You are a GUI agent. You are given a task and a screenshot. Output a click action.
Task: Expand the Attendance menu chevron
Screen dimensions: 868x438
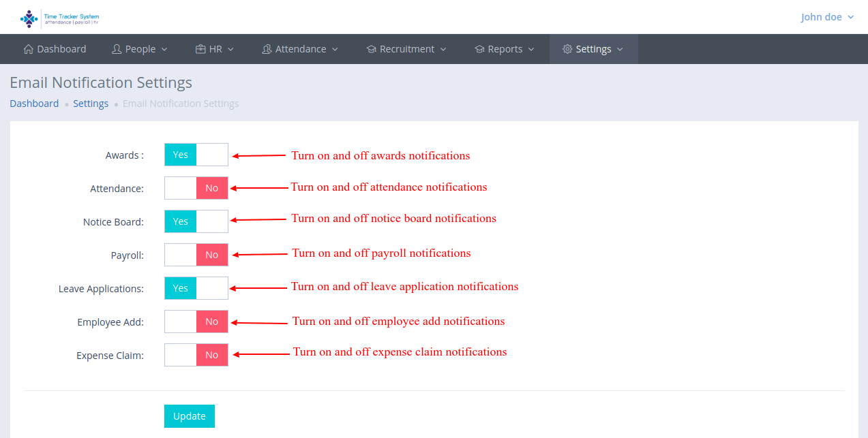[335, 50]
